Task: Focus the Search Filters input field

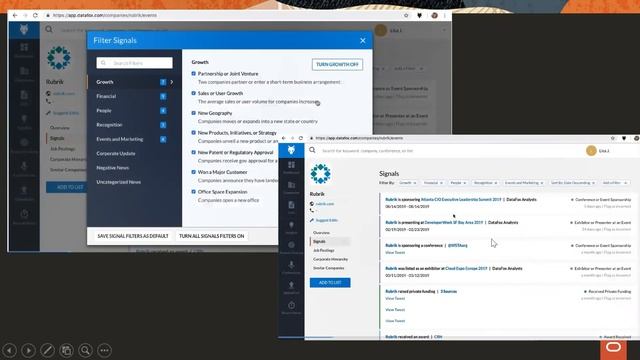Action: 134,63
